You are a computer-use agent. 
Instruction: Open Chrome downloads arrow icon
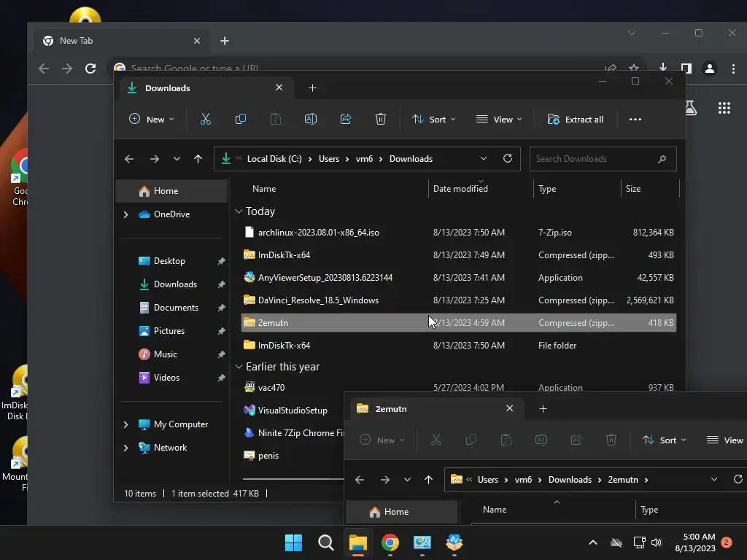click(x=662, y=68)
